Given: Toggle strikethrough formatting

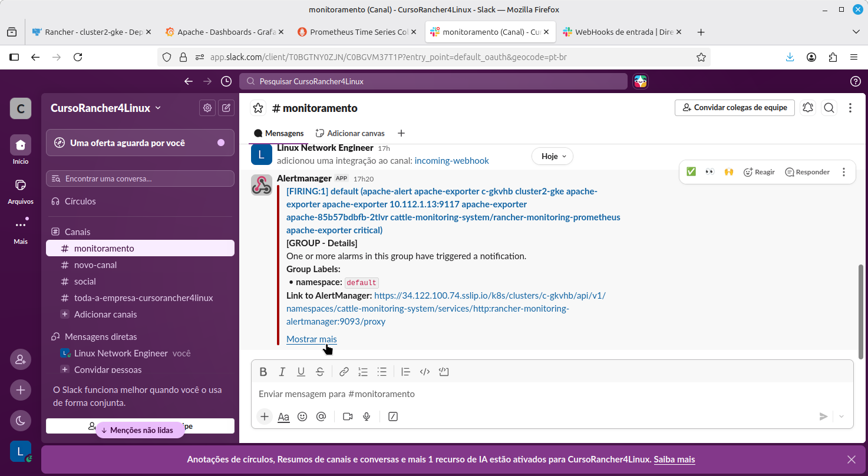Looking at the screenshot, I should tap(320, 372).
